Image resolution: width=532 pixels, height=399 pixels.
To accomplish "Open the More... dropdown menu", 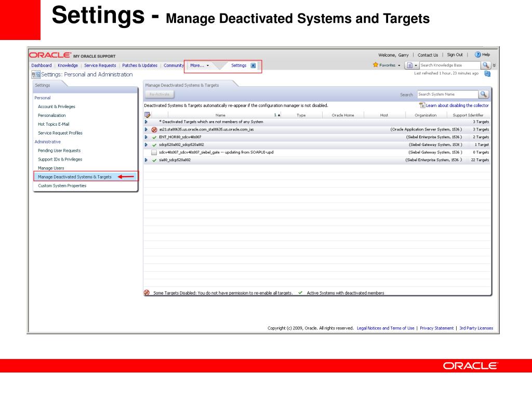I will click(x=199, y=65).
